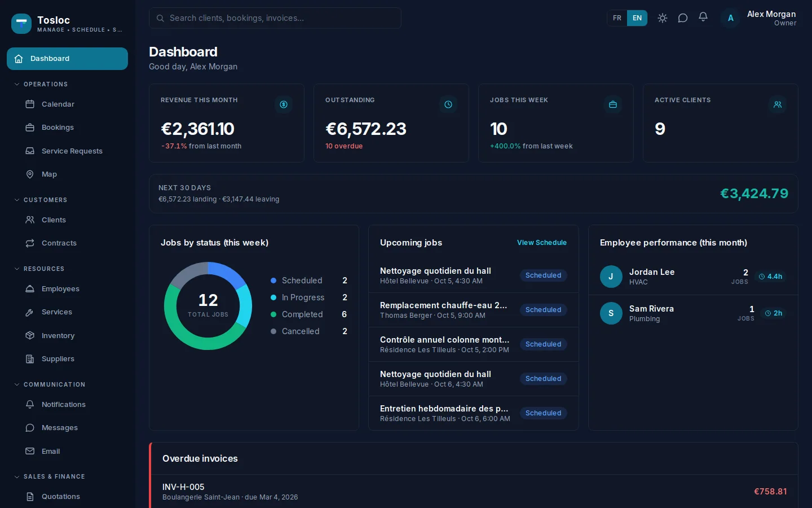Viewport: 812px width, 508px height.
Task: Click the Scheduled legend blue dot
Action: 273,281
